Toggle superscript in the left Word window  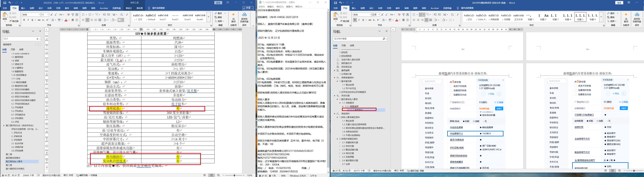(x=47, y=20)
